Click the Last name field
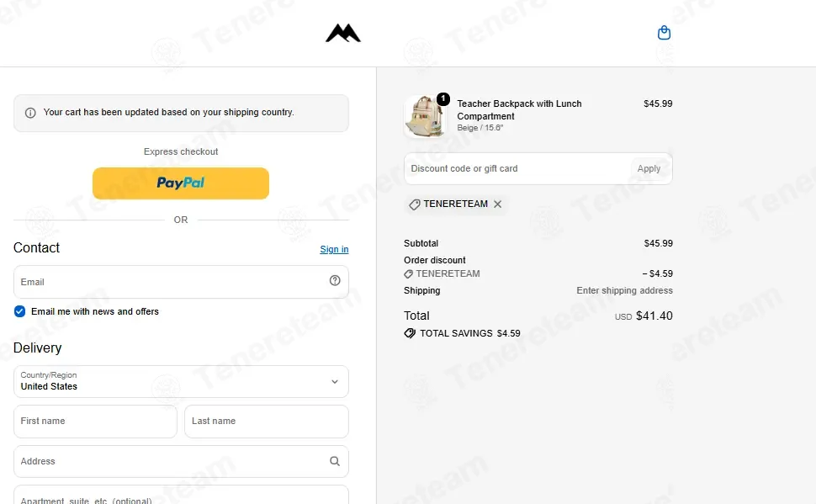The height and width of the screenshot is (504, 816). pyautogui.click(x=267, y=422)
